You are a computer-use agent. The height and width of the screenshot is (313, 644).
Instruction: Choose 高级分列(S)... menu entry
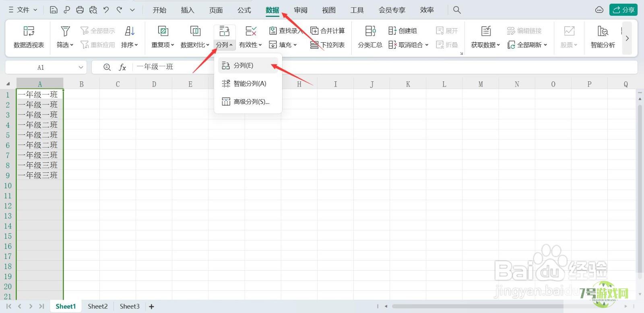point(248,102)
